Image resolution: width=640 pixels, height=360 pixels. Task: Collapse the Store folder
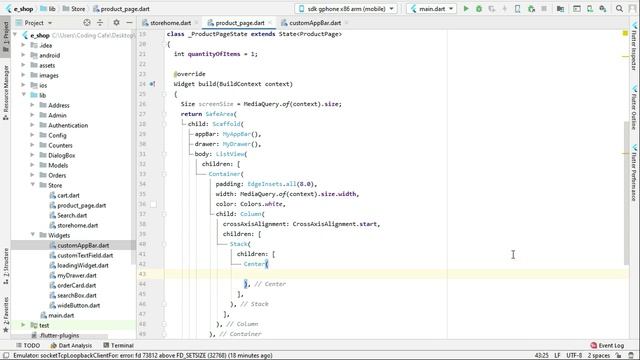point(33,185)
